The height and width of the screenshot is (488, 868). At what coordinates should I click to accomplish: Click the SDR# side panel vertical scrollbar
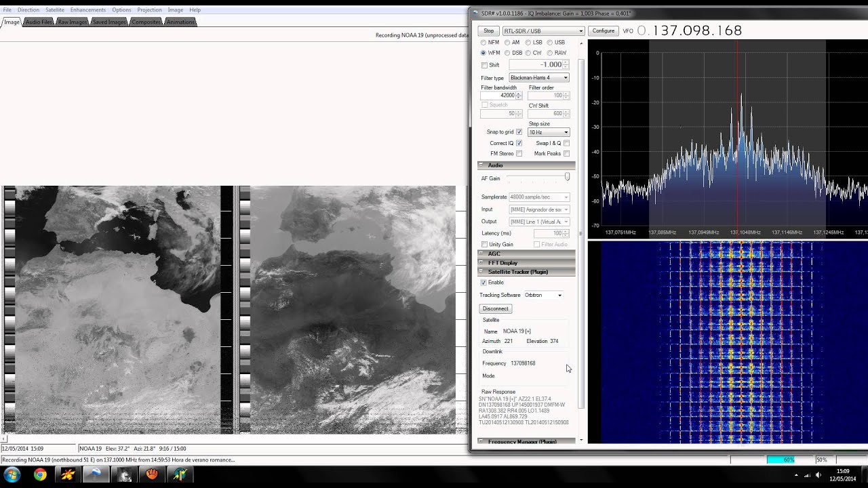coord(581,234)
